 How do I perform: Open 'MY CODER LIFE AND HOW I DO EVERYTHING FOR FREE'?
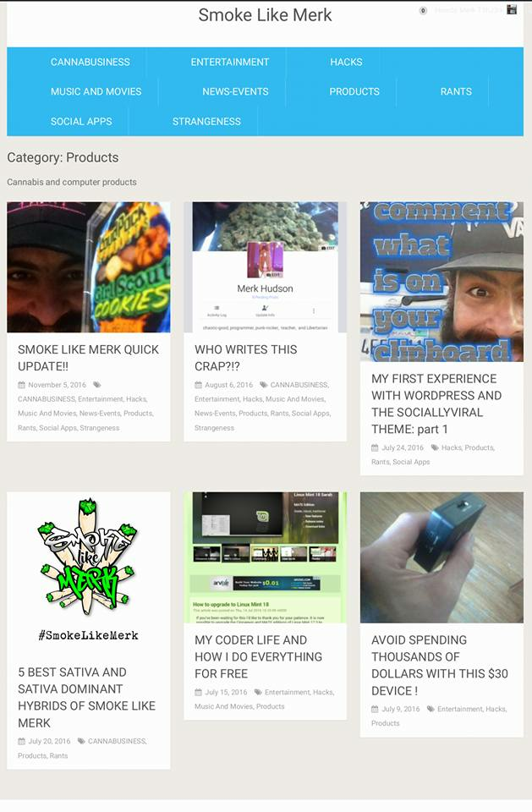259,656
